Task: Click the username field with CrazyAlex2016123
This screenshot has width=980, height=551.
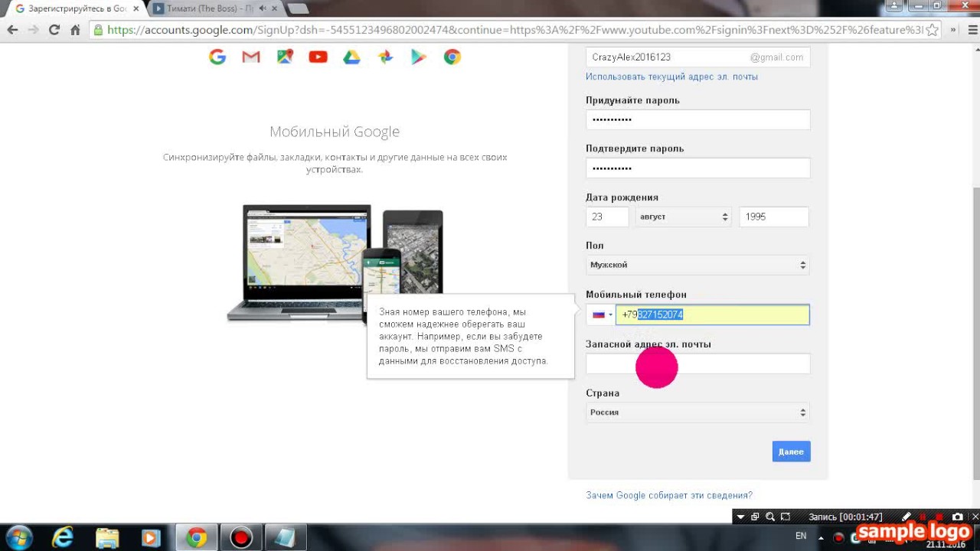Action: (697, 57)
